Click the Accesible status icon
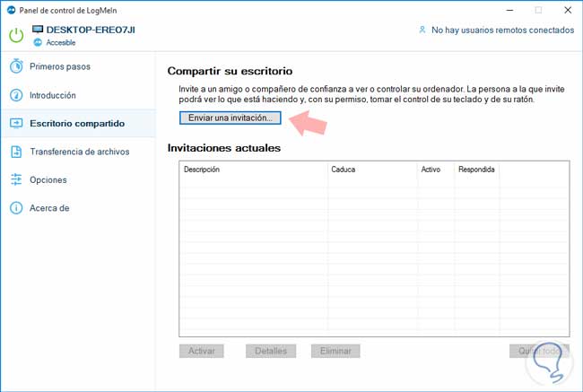Screen dimensions: 583x392 38,43
